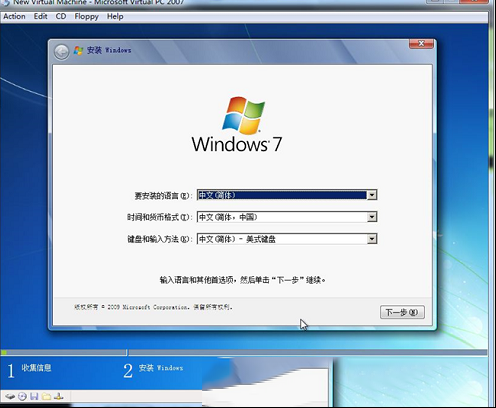The height and width of the screenshot is (408, 496).
Task: Click the 下一步 (Next) button
Action: click(x=402, y=312)
